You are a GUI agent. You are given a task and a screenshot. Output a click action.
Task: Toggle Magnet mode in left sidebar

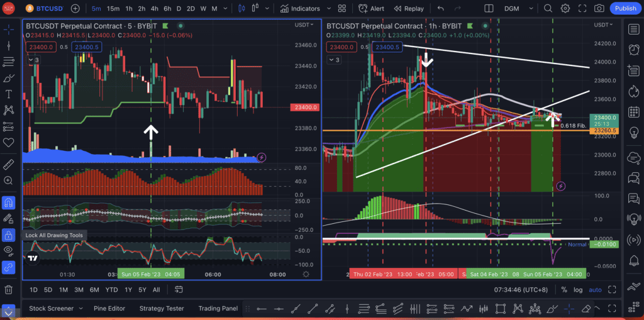pos(9,202)
